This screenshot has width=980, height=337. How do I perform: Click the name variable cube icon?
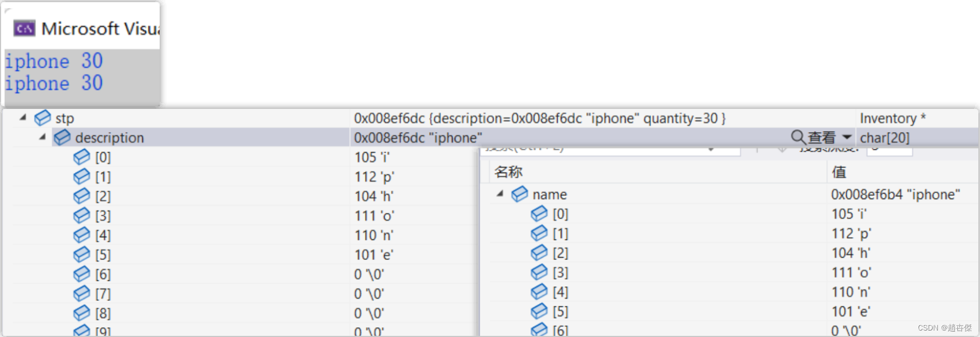pyautogui.click(x=519, y=194)
